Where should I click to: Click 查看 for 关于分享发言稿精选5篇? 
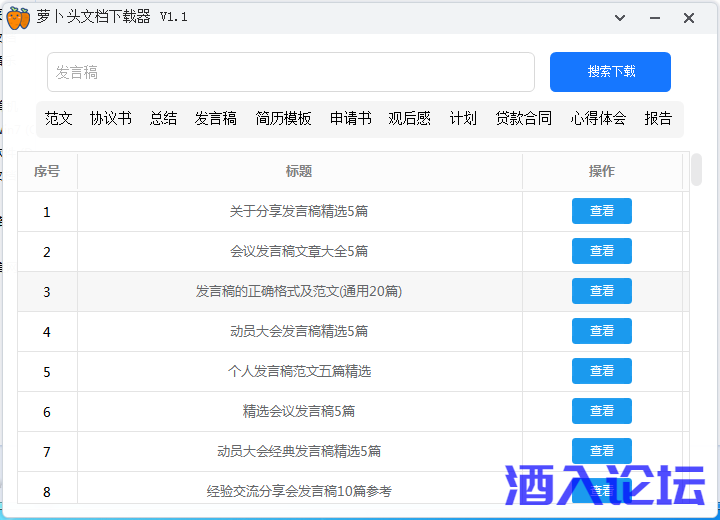coord(601,211)
